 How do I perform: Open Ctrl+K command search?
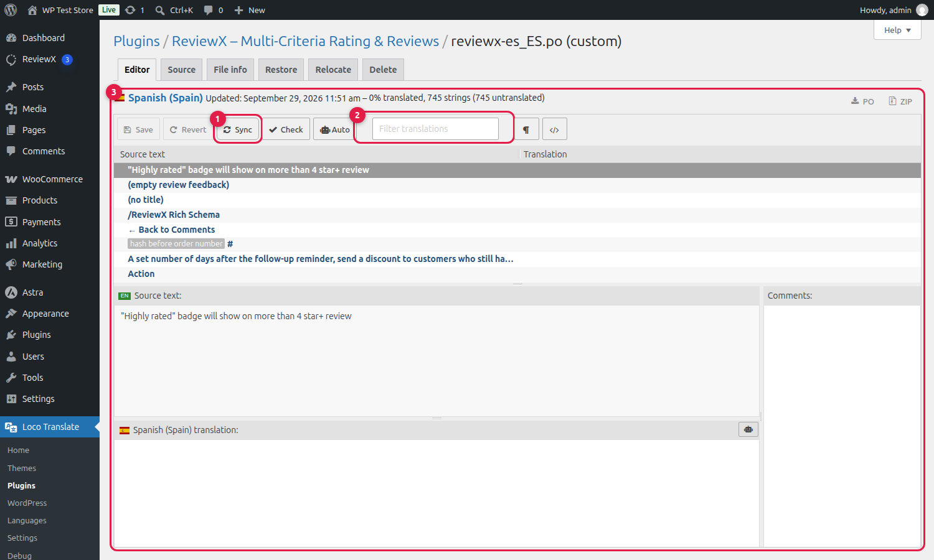pos(174,10)
